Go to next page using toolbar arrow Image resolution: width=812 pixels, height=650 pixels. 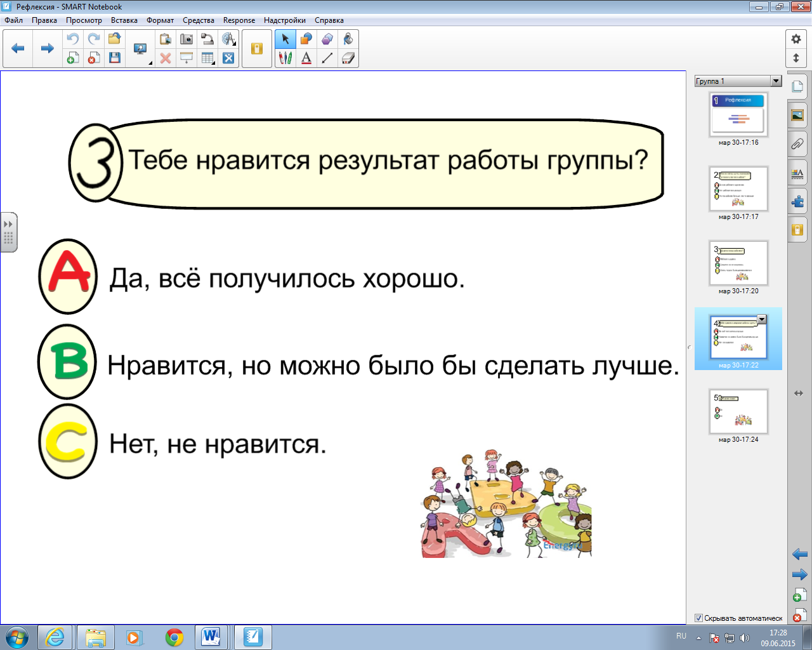(47, 48)
